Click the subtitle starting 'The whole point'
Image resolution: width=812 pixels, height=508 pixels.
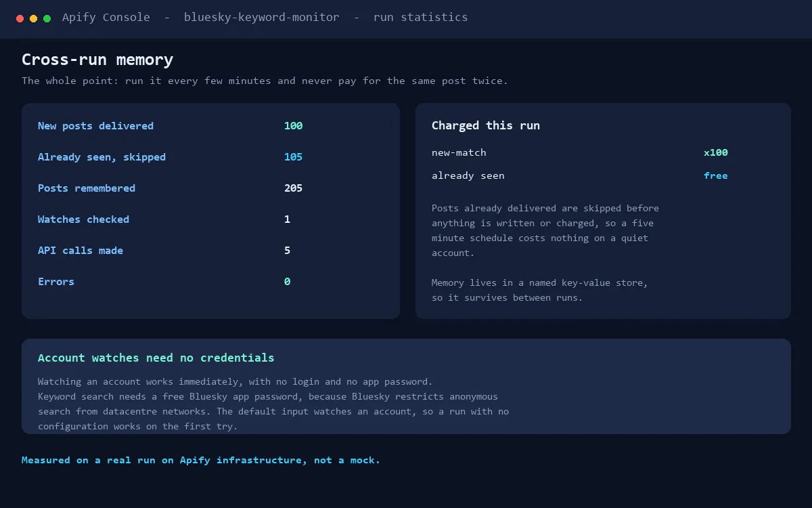pos(265,81)
